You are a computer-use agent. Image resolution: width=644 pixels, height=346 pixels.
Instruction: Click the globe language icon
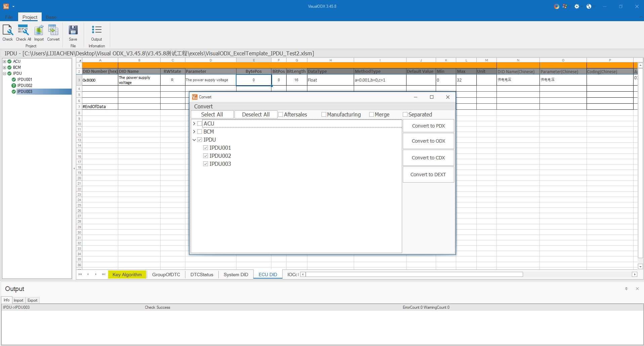click(589, 6)
